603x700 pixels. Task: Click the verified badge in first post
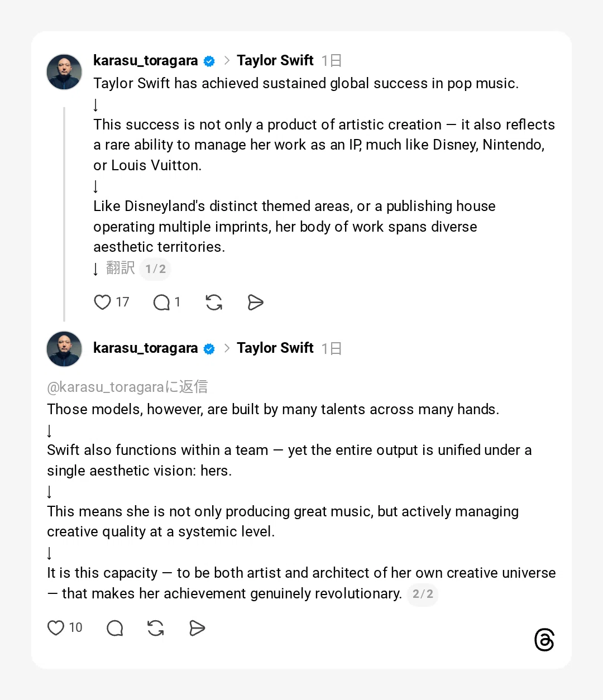(209, 61)
